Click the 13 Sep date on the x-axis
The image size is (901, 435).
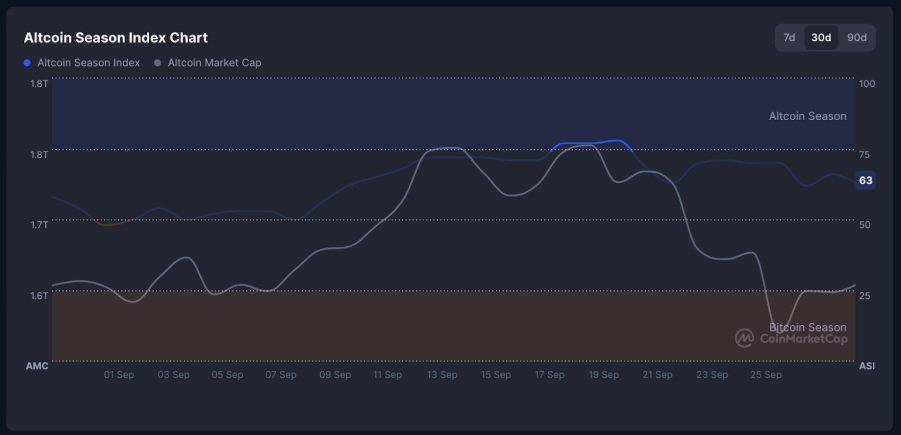click(x=442, y=375)
